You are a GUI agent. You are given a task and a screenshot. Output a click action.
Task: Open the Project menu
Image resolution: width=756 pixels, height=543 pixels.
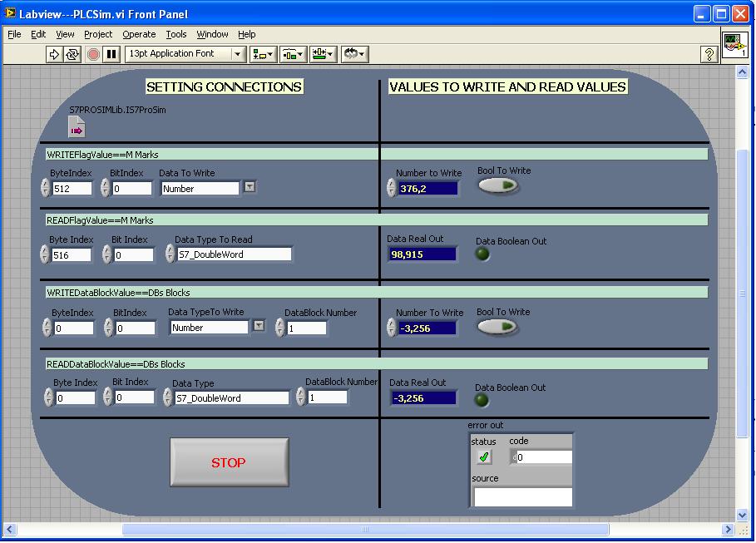coord(98,34)
